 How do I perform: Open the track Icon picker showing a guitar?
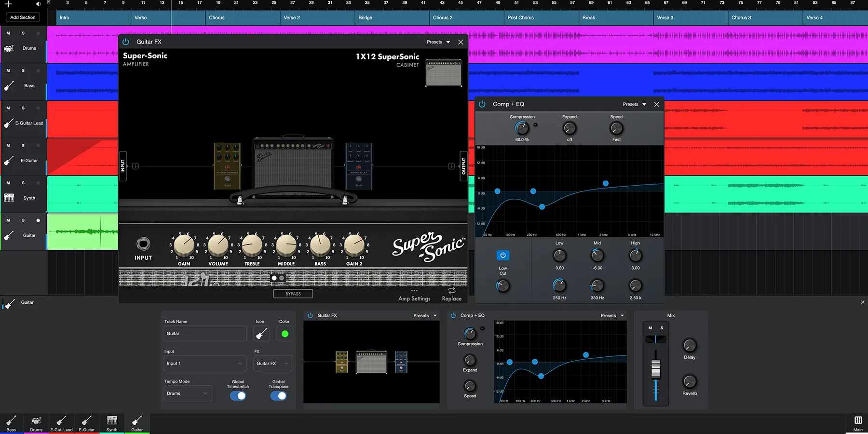coord(261,333)
